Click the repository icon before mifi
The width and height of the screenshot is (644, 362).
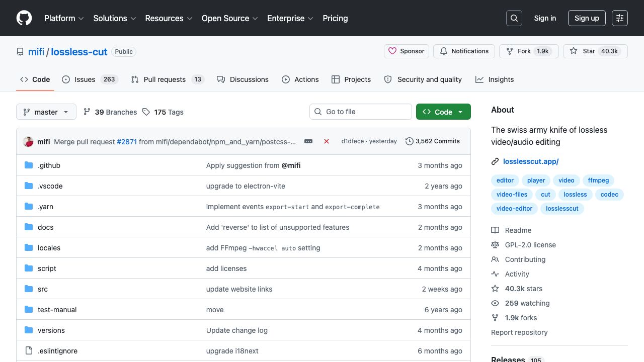(20, 52)
